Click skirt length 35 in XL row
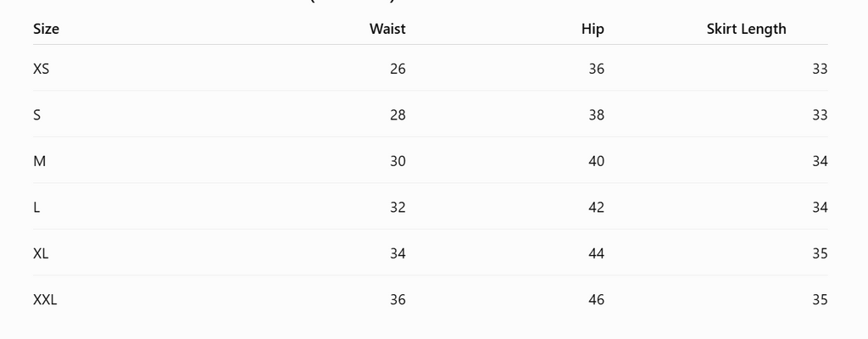 (820, 253)
